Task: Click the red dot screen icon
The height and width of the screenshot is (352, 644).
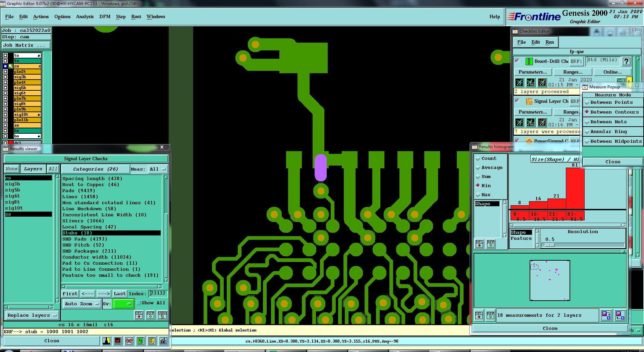Action: coord(118,341)
